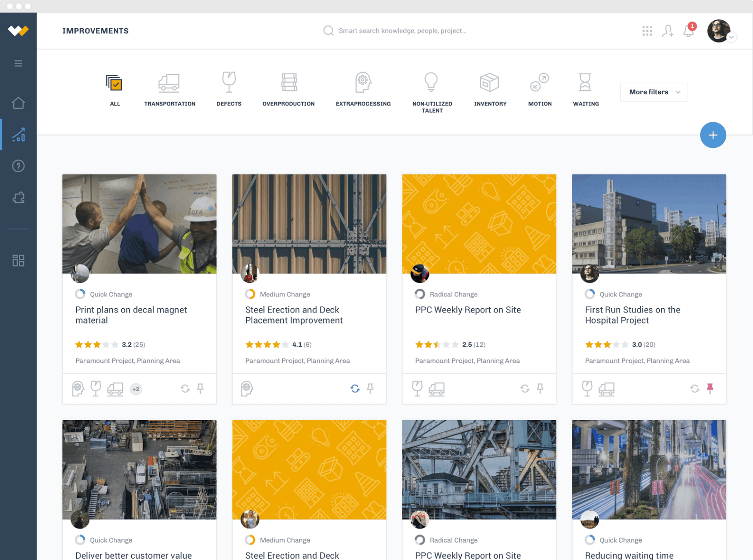Open the Improvements chart sidebar icon
The height and width of the screenshot is (560, 753).
pos(18,135)
